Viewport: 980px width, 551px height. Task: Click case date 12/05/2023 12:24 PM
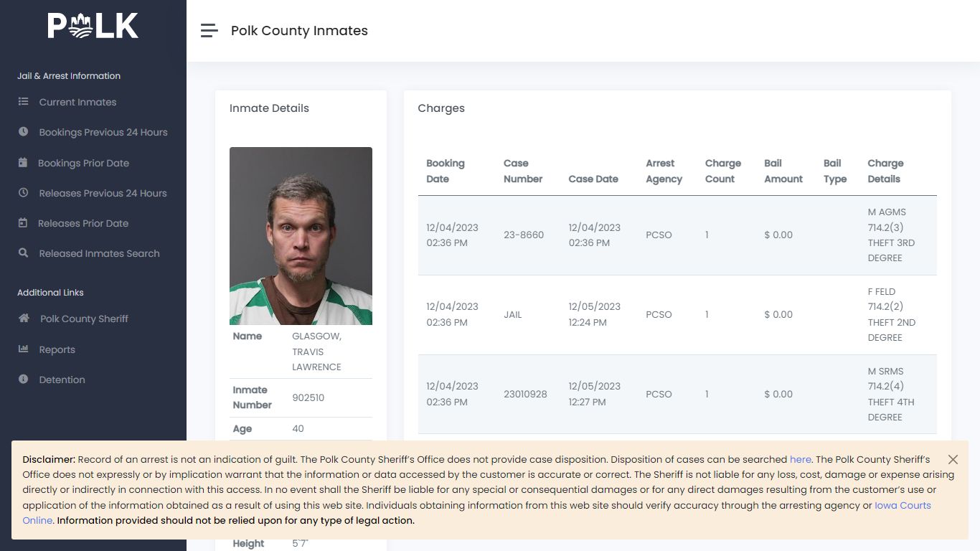point(595,314)
